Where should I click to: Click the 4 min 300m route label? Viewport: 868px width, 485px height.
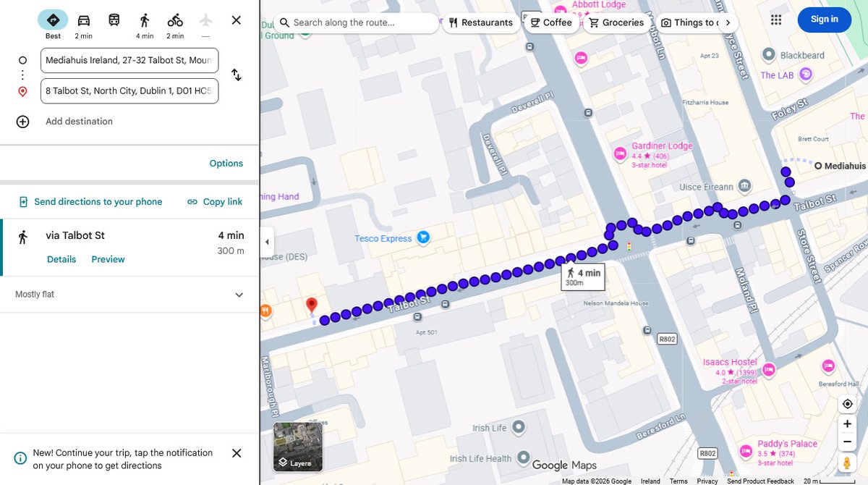click(x=583, y=277)
